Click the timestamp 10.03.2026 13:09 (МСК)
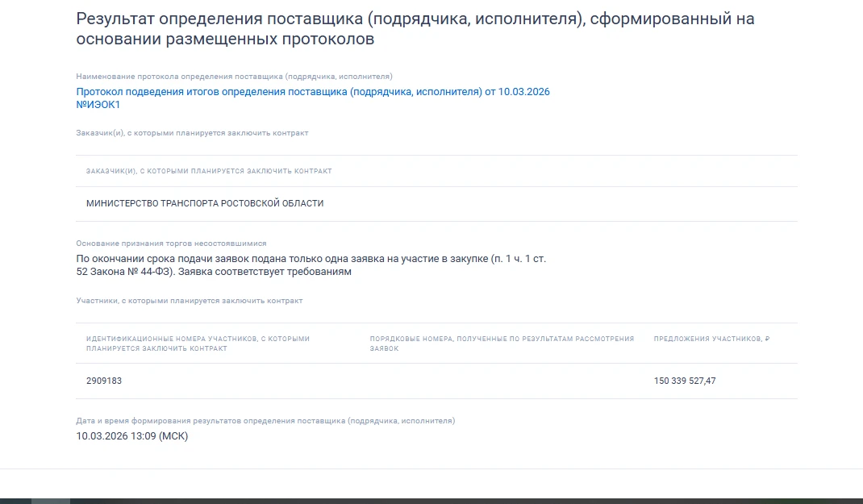This screenshot has height=504, width=863. tap(132, 436)
